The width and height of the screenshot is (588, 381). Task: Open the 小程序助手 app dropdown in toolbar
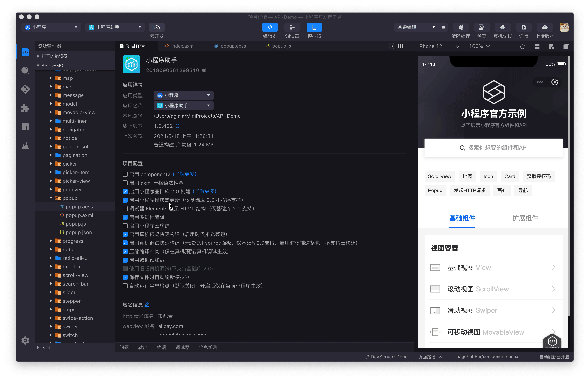pos(115,27)
